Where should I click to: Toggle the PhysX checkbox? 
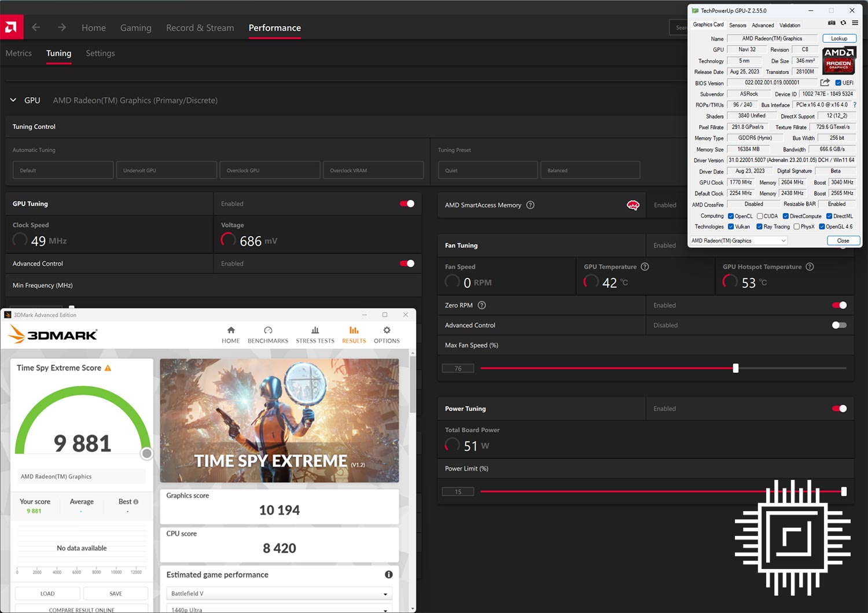[797, 226]
